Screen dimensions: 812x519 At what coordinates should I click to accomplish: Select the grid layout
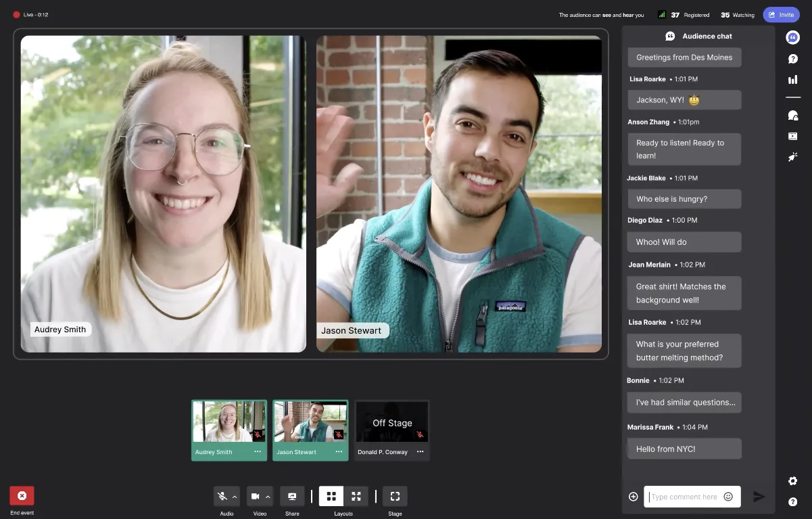tap(331, 496)
